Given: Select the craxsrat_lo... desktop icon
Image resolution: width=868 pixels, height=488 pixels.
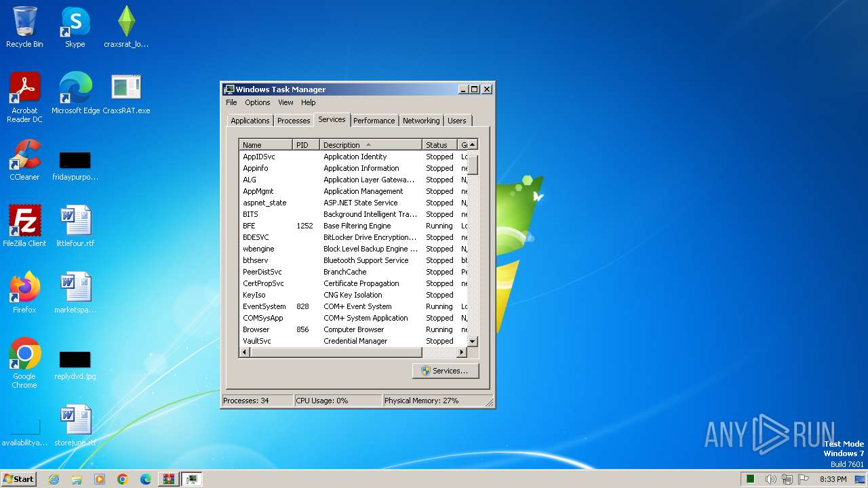Looking at the screenshot, I should [126, 28].
